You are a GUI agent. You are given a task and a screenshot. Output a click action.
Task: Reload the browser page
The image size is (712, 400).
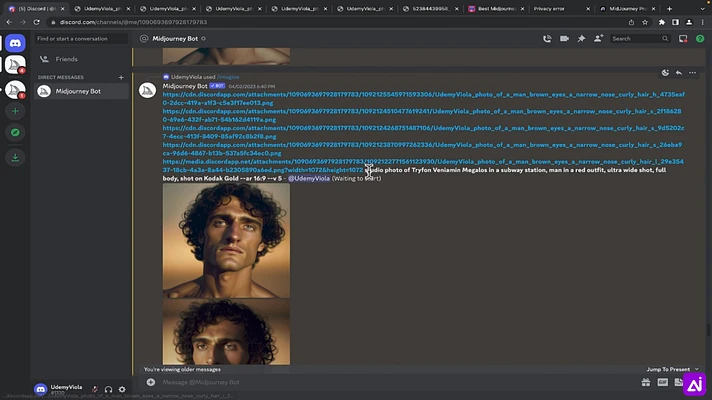tap(36, 22)
